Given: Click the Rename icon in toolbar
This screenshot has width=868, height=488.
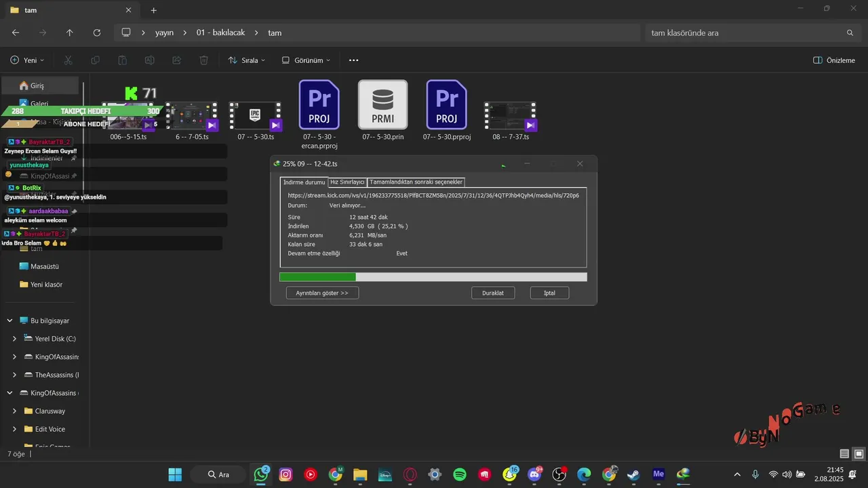Looking at the screenshot, I should [x=150, y=60].
